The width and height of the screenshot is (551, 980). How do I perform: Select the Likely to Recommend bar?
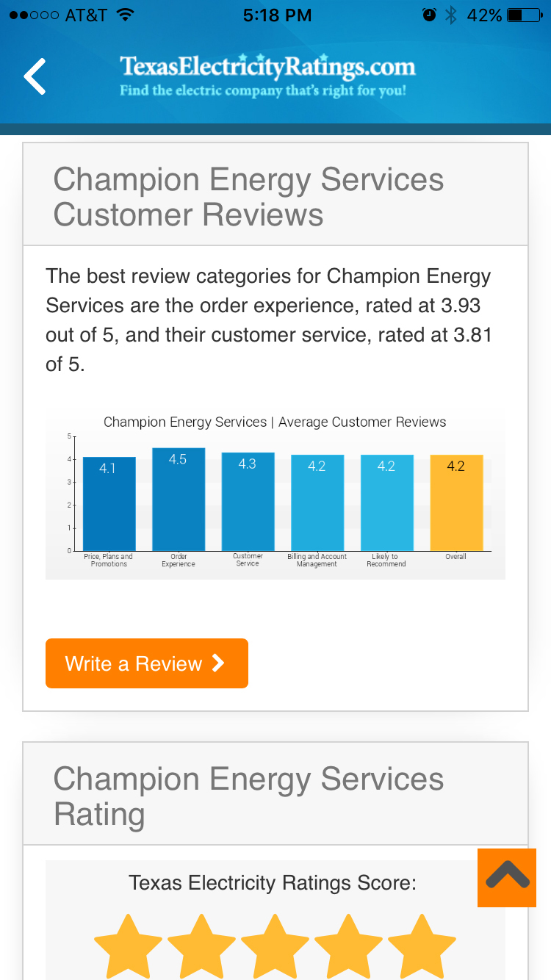(x=386, y=503)
